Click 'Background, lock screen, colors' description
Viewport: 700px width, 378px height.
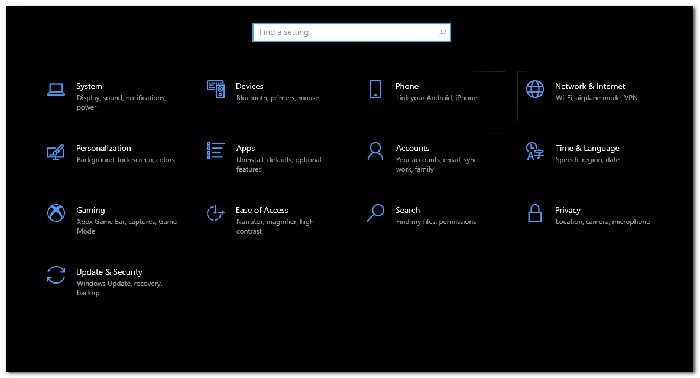coord(125,160)
